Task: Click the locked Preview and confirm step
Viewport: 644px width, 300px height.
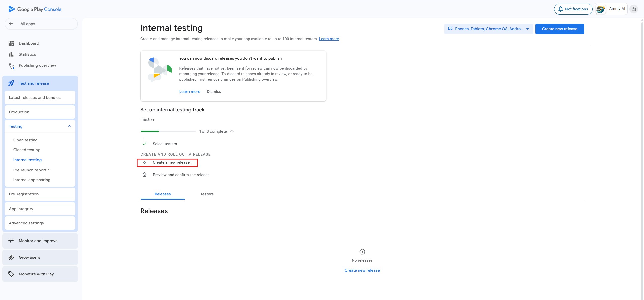Action: 181,175
